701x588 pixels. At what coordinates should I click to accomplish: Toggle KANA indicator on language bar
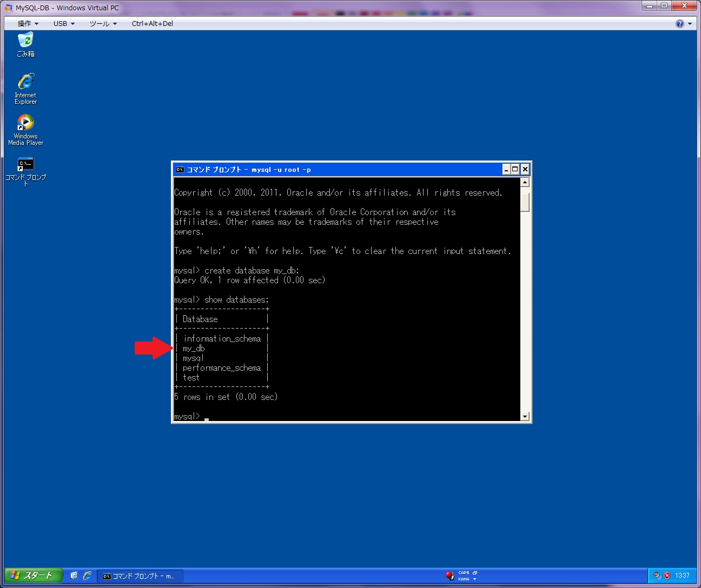(x=464, y=579)
